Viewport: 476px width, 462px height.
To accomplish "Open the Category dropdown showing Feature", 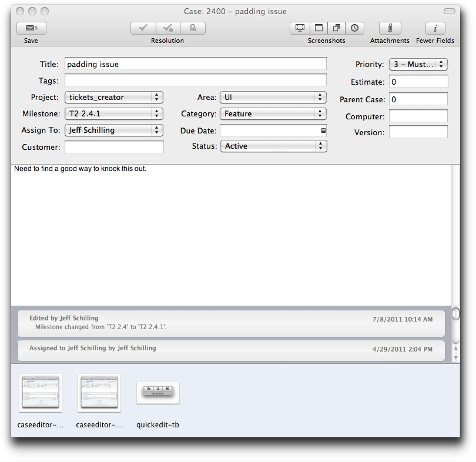I will (273, 113).
